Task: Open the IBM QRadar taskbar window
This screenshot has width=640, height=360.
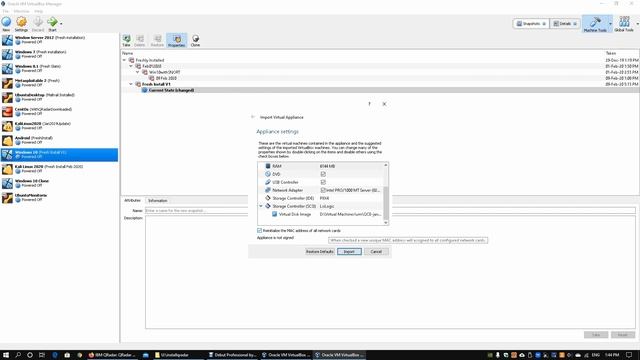Action: pos(113,355)
